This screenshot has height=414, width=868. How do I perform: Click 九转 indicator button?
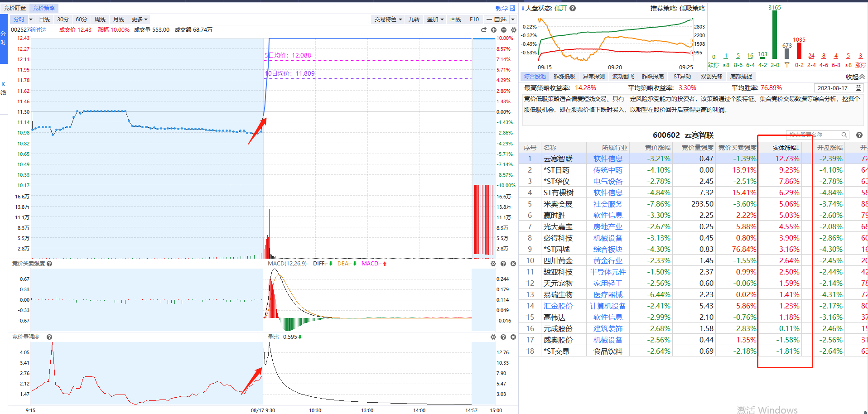[x=414, y=19]
